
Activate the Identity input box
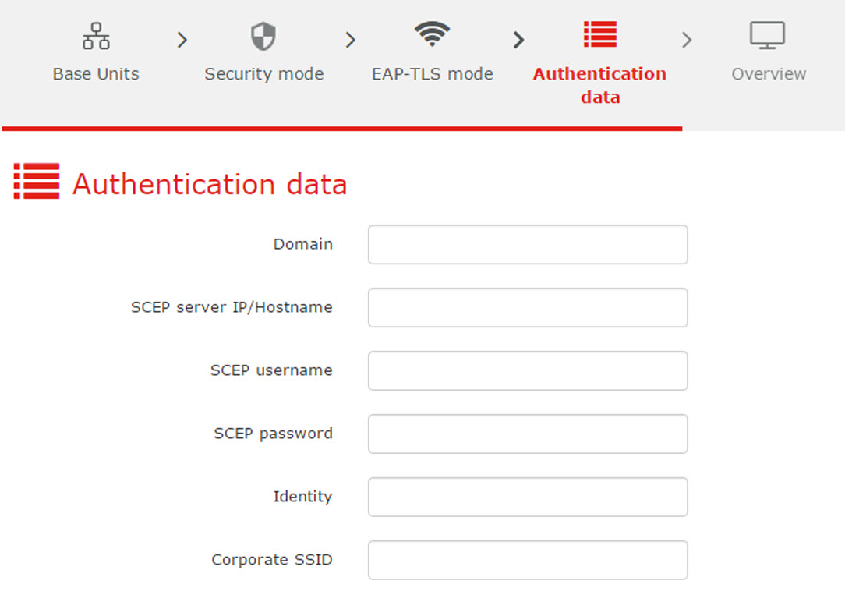(x=528, y=497)
